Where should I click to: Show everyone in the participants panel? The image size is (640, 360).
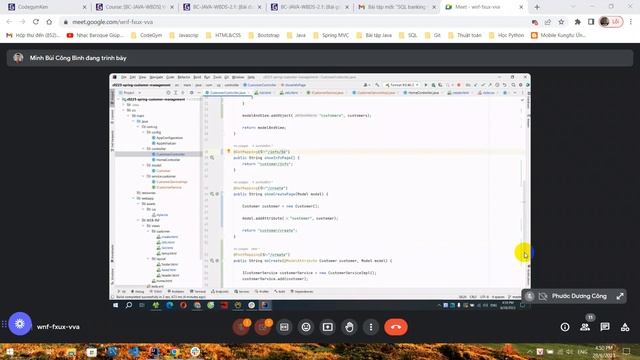pos(585,327)
